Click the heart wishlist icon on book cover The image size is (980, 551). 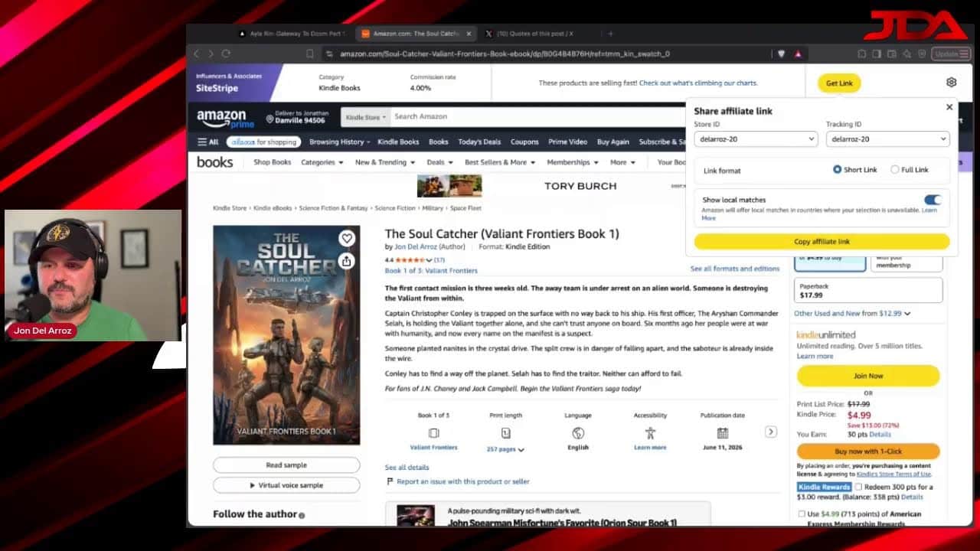(x=347, y=239)
